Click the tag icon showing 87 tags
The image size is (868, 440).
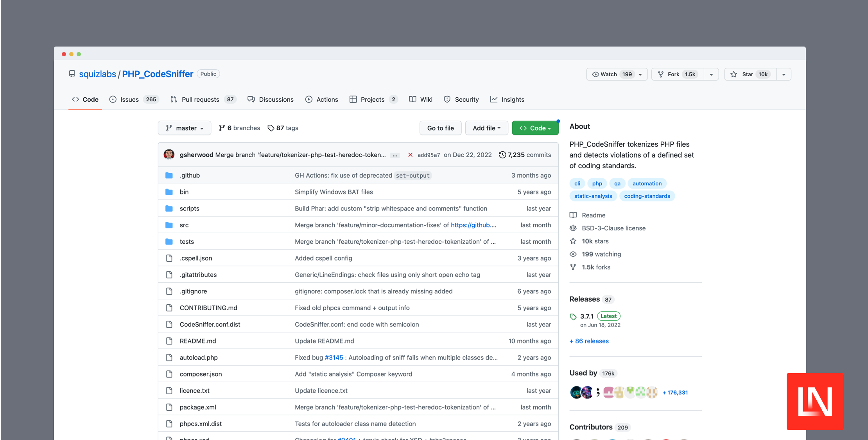tap(271, 128)
